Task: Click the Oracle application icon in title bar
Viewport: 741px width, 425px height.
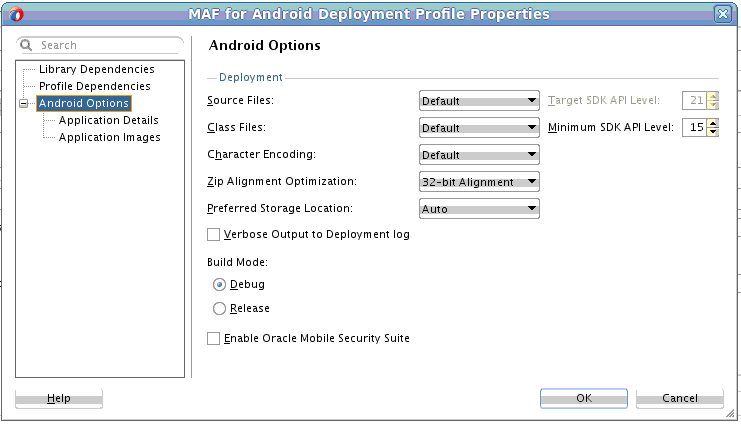Action: click(x=16, y=15)
